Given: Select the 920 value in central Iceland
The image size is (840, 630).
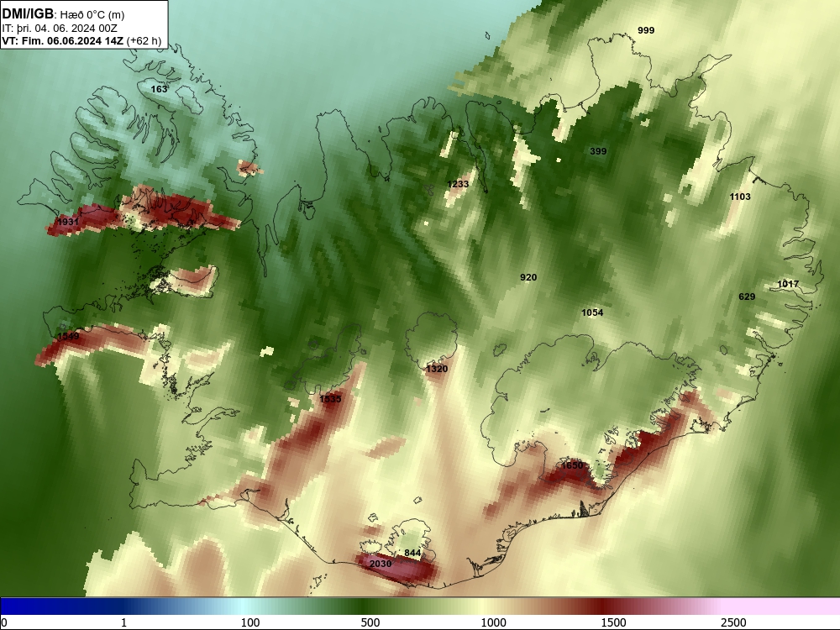Looking at the screenshot, I should click(x=528, y=277).
